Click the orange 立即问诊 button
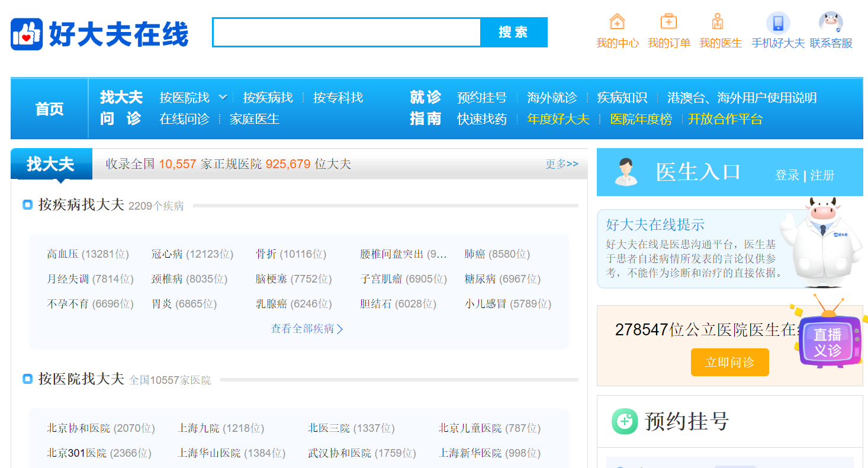This screenshot has width=868, height=468. tap(729, 362)
